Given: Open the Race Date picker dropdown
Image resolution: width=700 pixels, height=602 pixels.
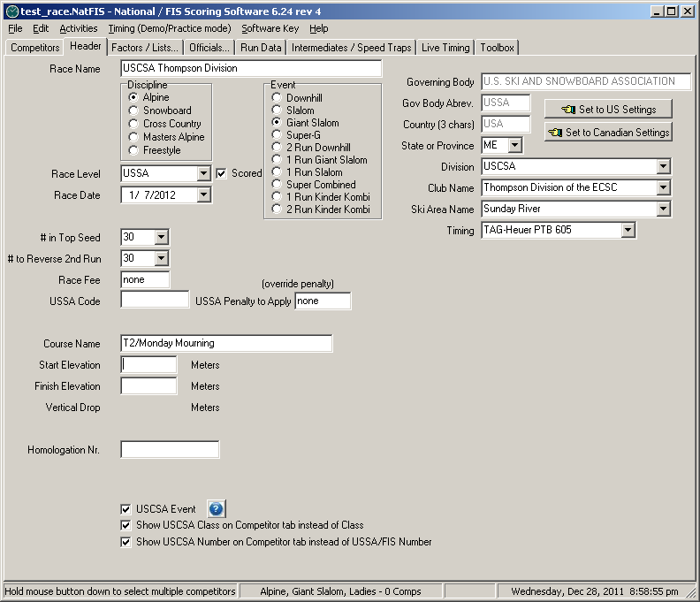Looking at the screenshot, I should pos(203,194).
